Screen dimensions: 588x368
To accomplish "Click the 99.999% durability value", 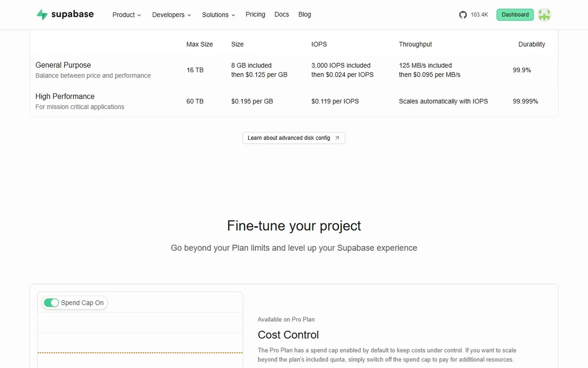I will tap(525, 102).
